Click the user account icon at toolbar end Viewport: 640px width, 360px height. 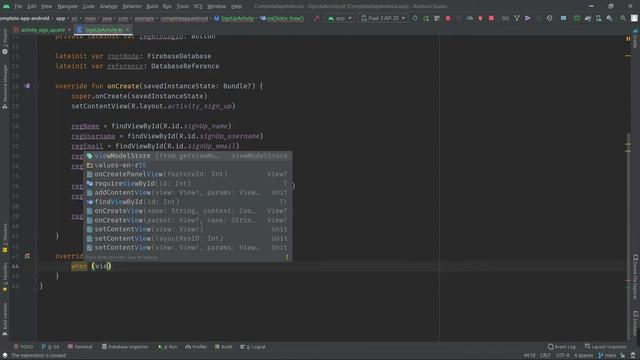pyautogui.click(x=634, y=18)
